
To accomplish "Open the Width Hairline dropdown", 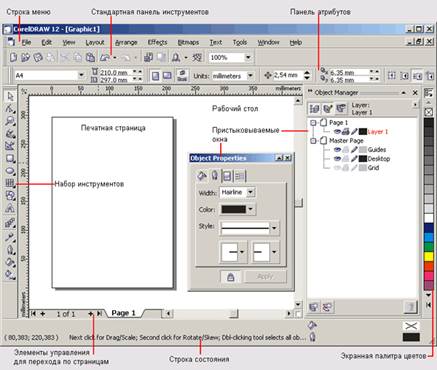I will point(250,192).
